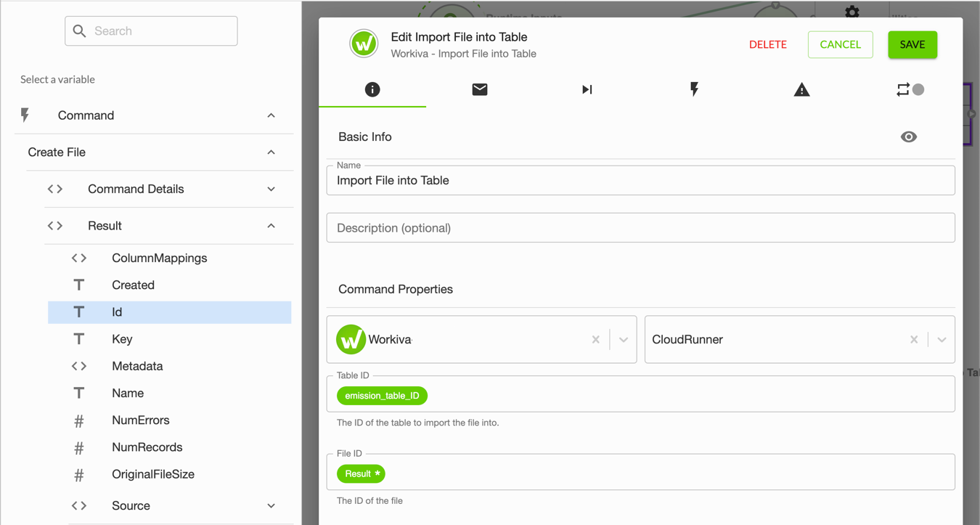
Task: Click the File ID input field
Action: [x=641, y=472]
